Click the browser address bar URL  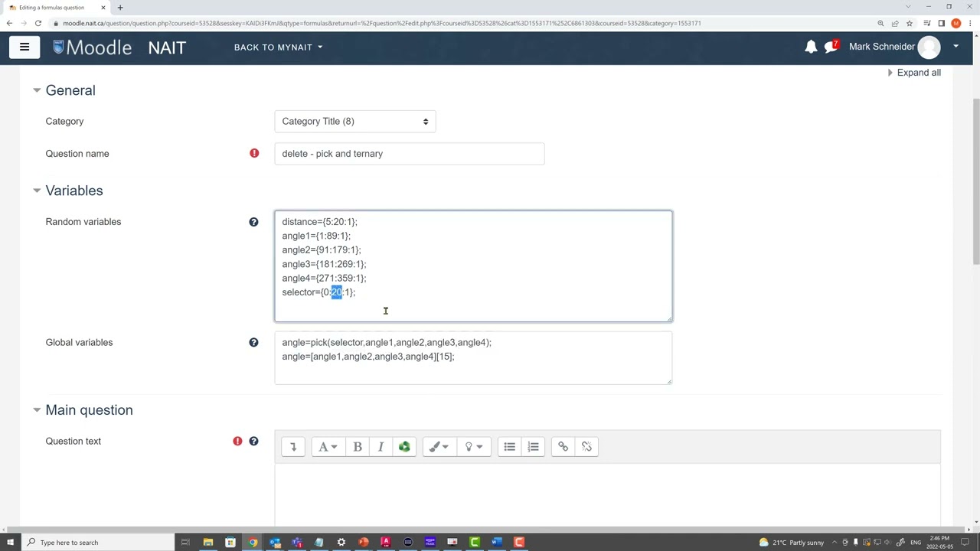tap(381, 23)
